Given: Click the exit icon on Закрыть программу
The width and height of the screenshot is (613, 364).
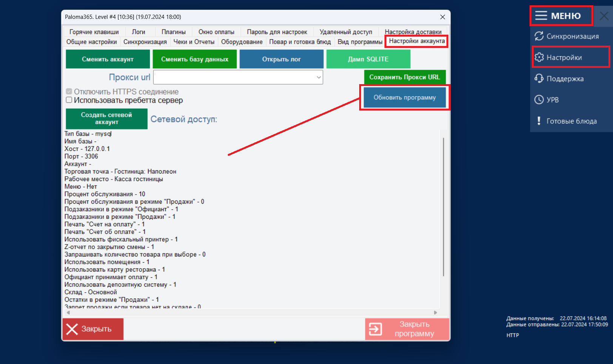Looking at the screenshot, I should 375,329.
